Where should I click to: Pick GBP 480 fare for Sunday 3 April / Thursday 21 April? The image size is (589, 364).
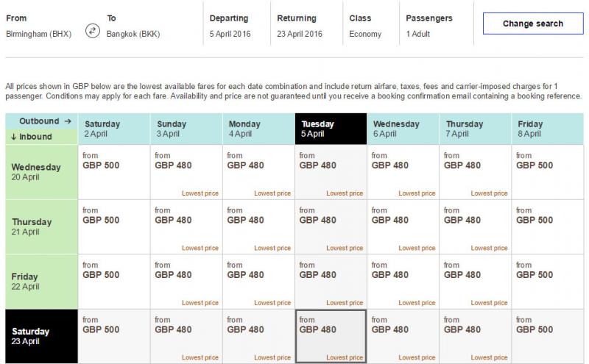pyautogui.click(x=186, y=226)
